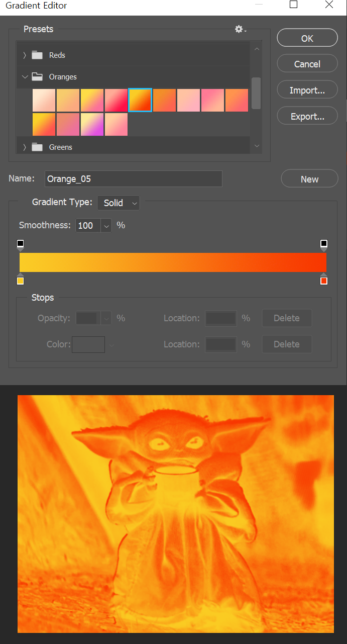Select the blue-outlined Orange_05 gradient preset
The height and width of the screenshot is (644, 347).
point(140,100)
